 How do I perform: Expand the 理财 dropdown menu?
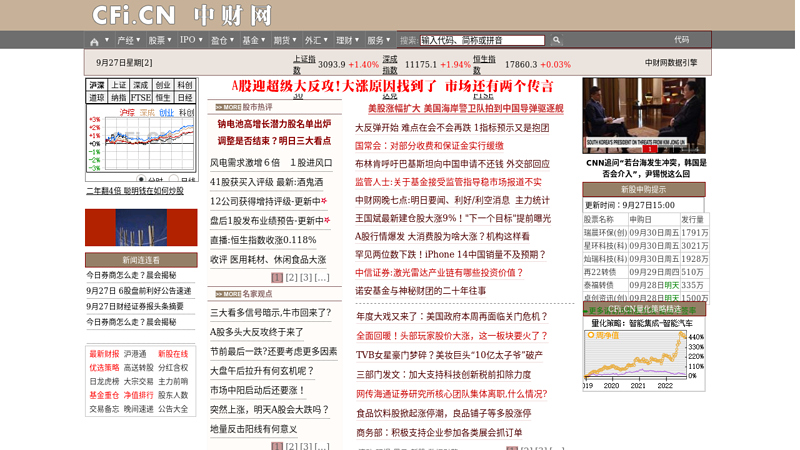click(347, 40)
